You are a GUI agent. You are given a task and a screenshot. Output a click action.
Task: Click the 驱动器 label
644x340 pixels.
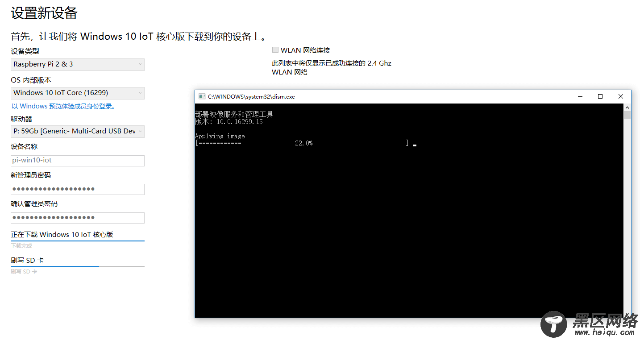pos(21,119)
